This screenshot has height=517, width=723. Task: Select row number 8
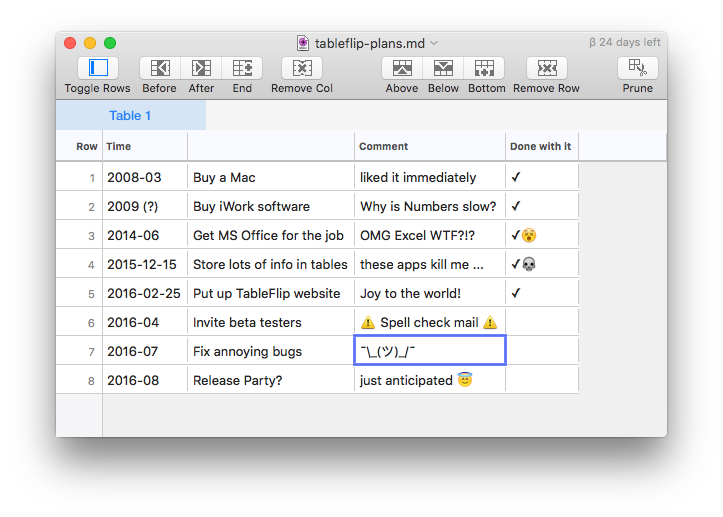79,381
